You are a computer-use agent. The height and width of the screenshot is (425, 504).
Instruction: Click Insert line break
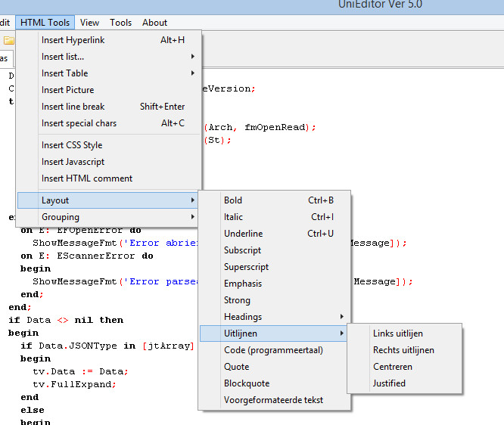click(x=73, y=107)
